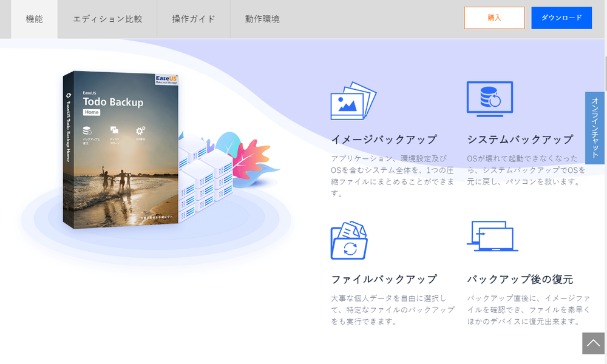Click the Todo Backup product box image

121,150
